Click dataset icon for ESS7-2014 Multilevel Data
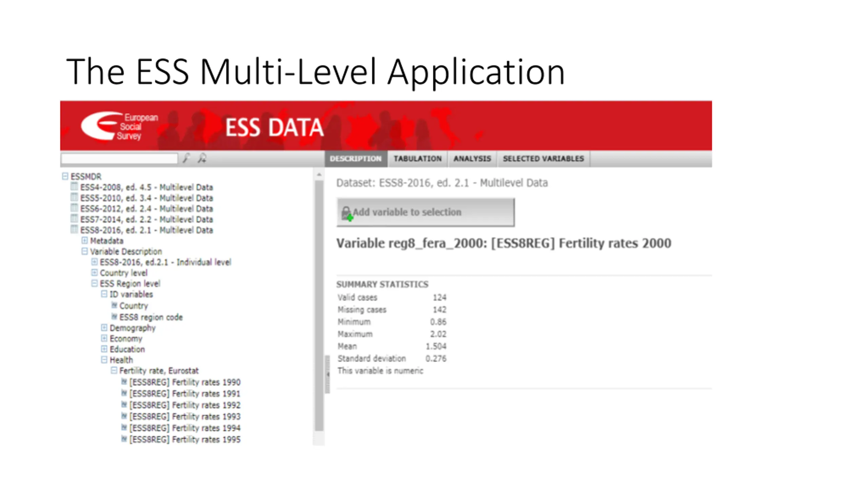Image resolution: width=868 pixels, height=488 pixels. [74, 219]
